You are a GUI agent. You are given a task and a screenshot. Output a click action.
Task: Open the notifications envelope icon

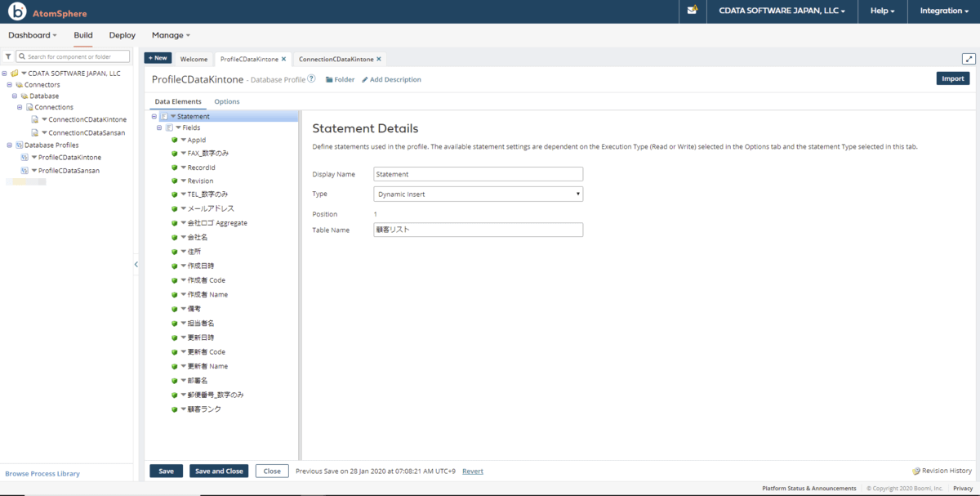(x=693, y=11)
